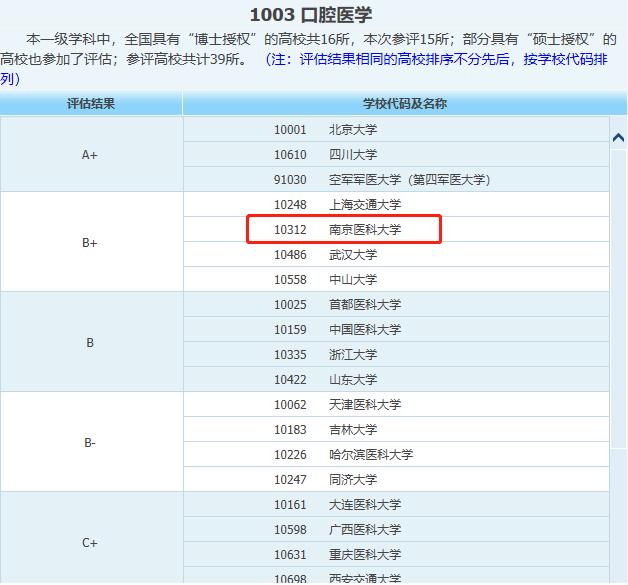This screenshot has width=628, height=585.
Task: Click the row 10183 吉林大学
Action: [396, 429]
